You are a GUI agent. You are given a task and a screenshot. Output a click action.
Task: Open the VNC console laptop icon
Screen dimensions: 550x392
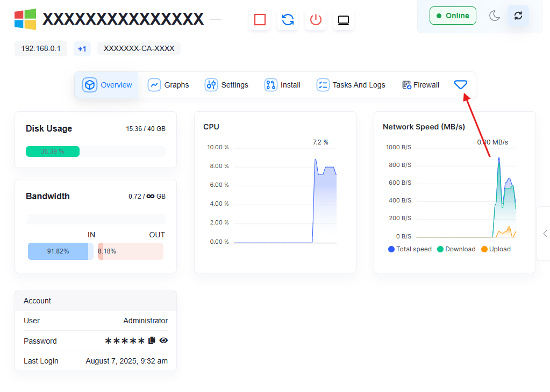pos(343,20)
